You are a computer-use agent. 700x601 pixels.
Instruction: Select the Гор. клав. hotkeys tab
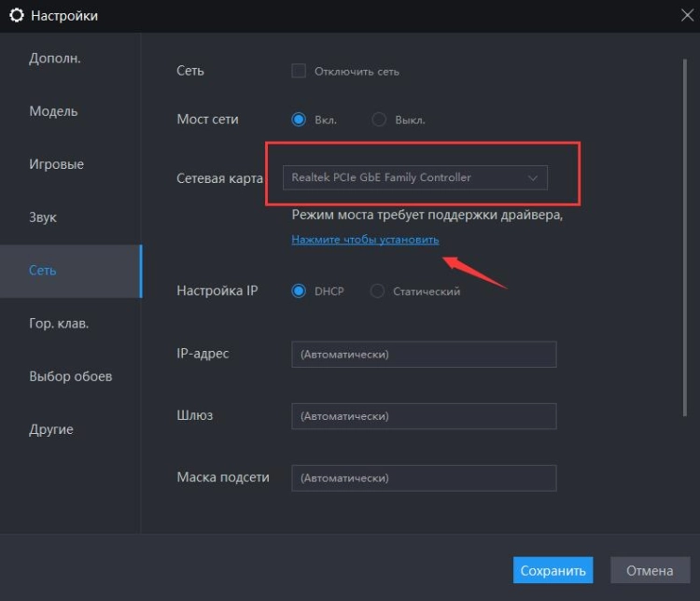[x=59, y=324]
